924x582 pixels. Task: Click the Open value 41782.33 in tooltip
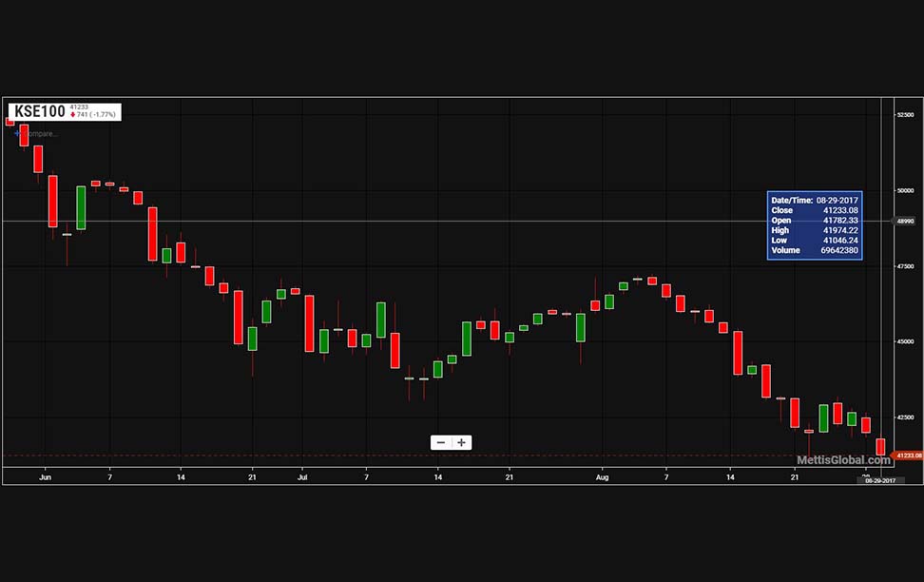tap(840, 220)
